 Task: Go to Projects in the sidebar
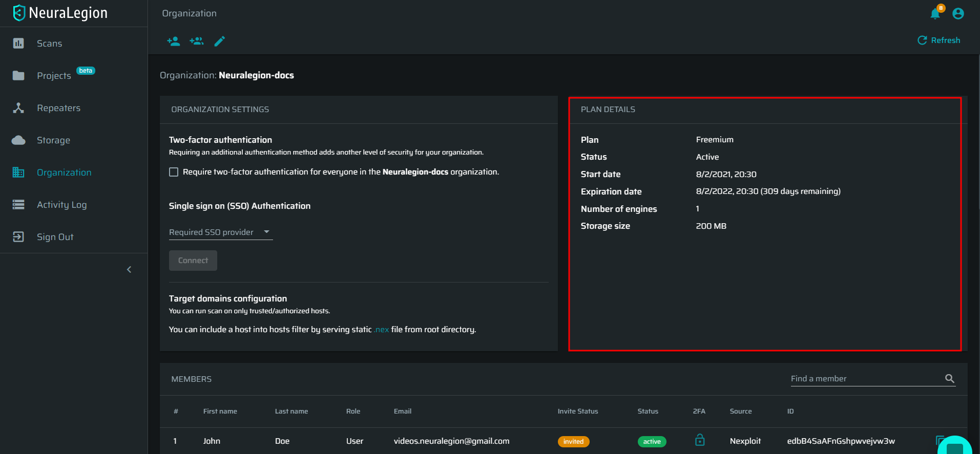pyautogui.click(x=54, y=76)
